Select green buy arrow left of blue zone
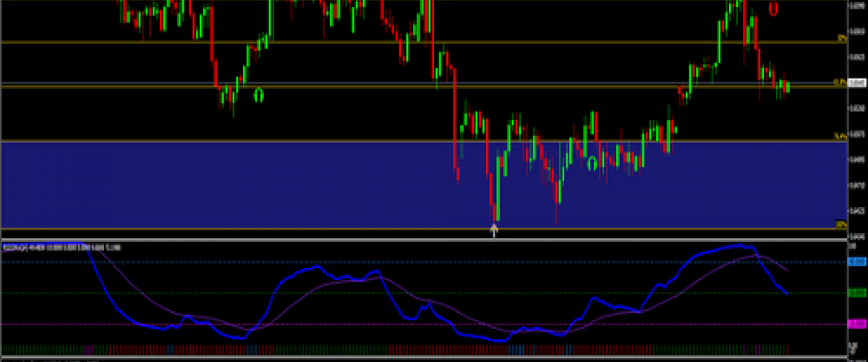The height and width of the screenshot is (362, 868). (x=258, y=94)
